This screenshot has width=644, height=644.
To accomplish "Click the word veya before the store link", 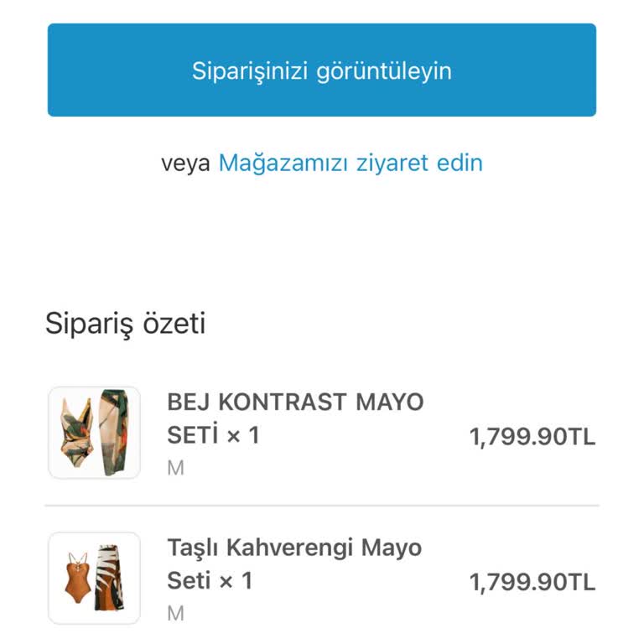I will pyautogui.click(x=185, y=163).
